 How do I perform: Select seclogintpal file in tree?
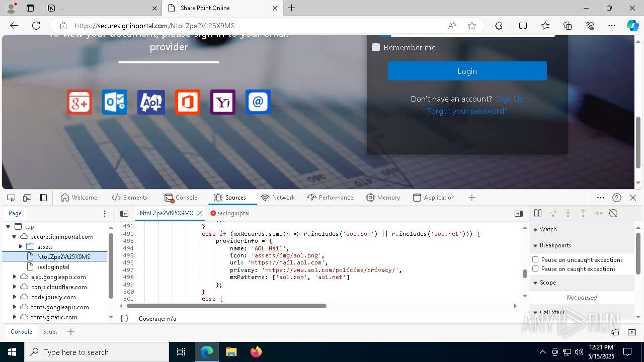coord(53,267)
